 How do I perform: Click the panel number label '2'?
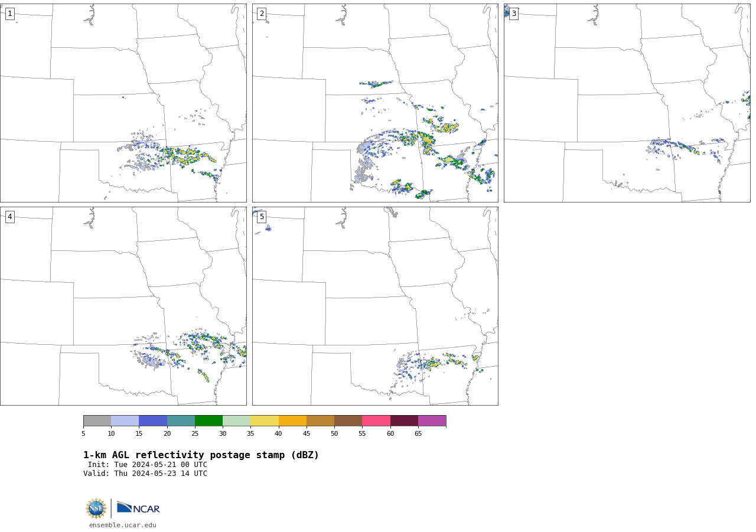262,14
